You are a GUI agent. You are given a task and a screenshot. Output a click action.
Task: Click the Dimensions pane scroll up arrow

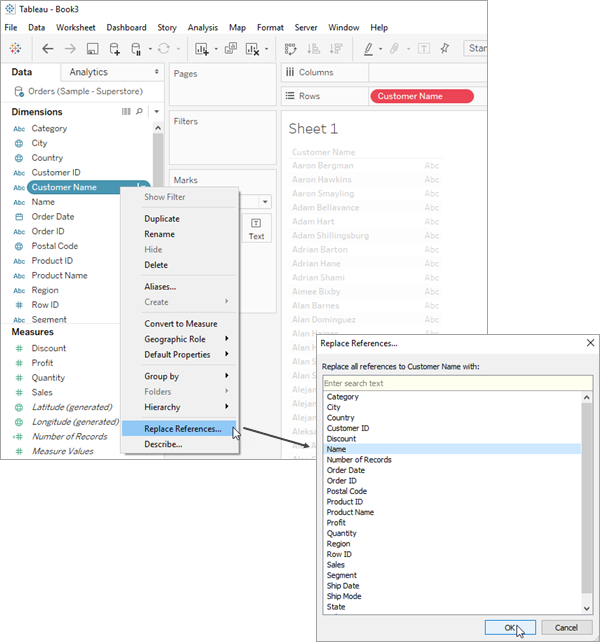click(158, 128)
